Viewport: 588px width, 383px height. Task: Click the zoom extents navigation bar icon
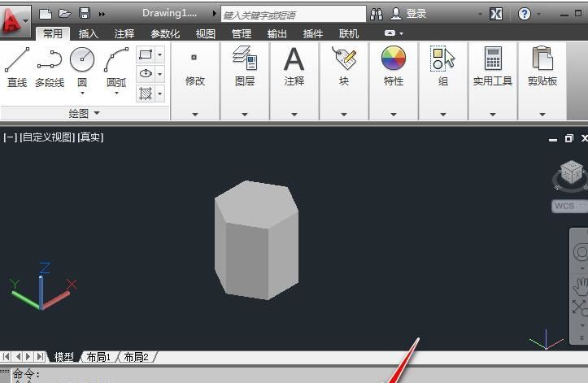(580, 307)
